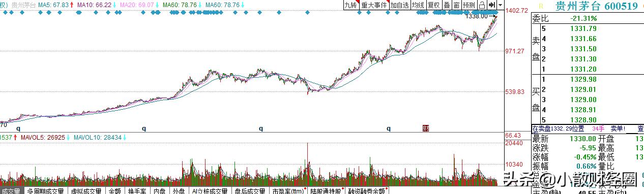Screen dimensions: 644x194
Task: Click the 叠 overlay button
Action: (x=447, y=5)
